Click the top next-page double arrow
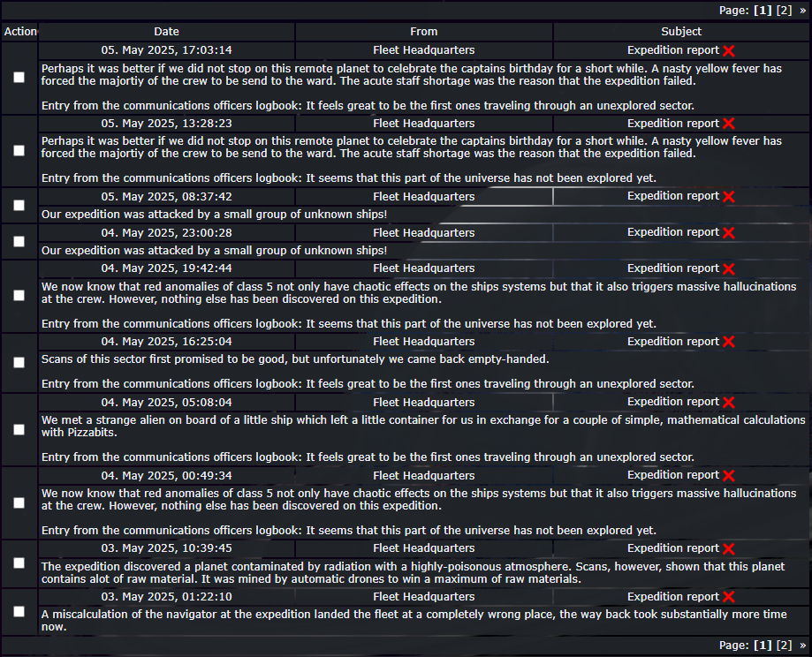The image size is (812, 657). point(802,11)
